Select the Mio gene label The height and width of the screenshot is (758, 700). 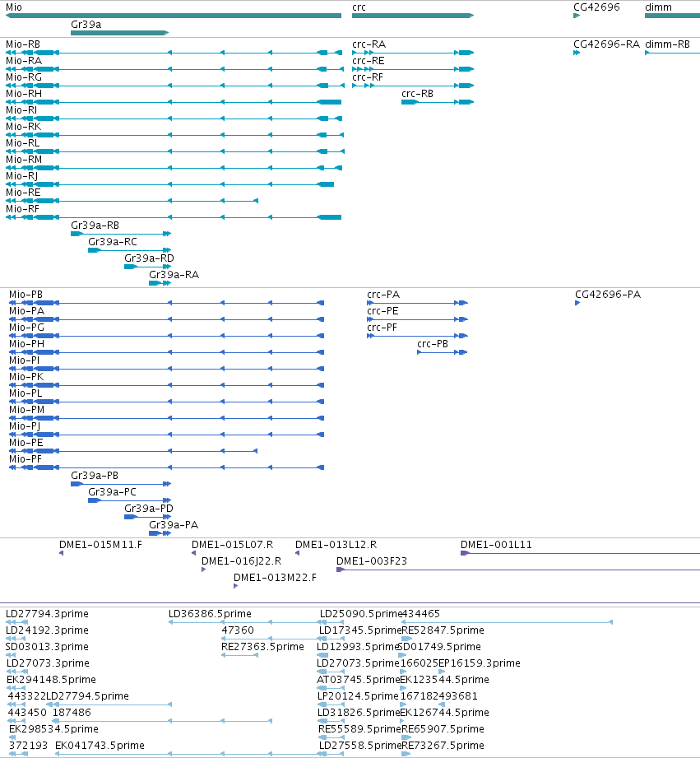tap(13, 7)
